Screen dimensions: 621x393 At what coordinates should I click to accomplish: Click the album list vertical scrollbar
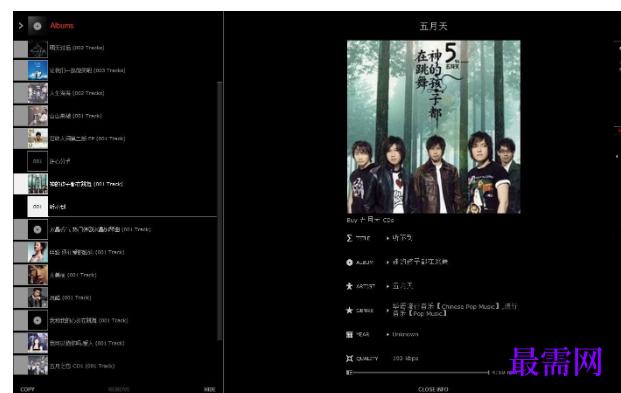[219, 211]
